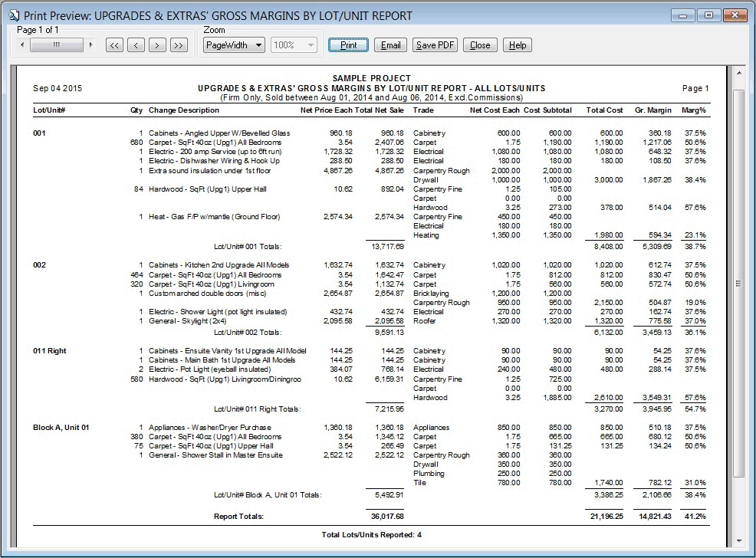Open Help for print preview
The width and height of the screenshot is (756, 558).
click(x=518, y=45)
